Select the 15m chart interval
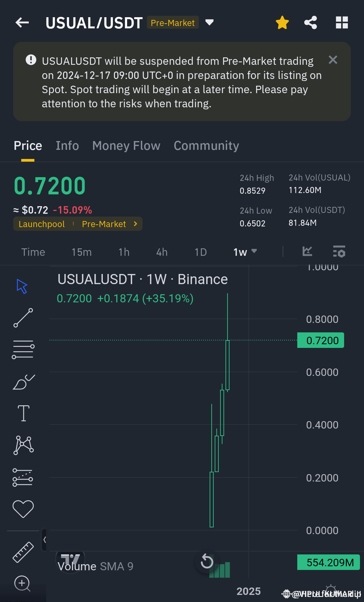This screenshot has width=364, height=602. (x=82, y=252)
